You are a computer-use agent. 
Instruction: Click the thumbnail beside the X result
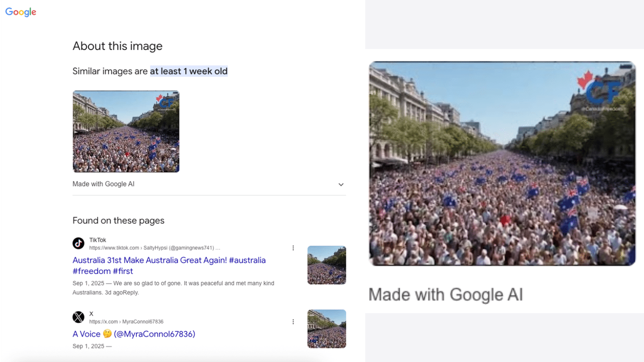327,329
